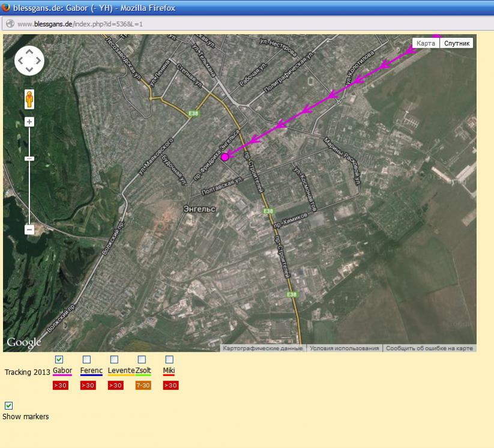Open the Условия использования link
This screenshot has height=448, width=494.
coord(345,348)
